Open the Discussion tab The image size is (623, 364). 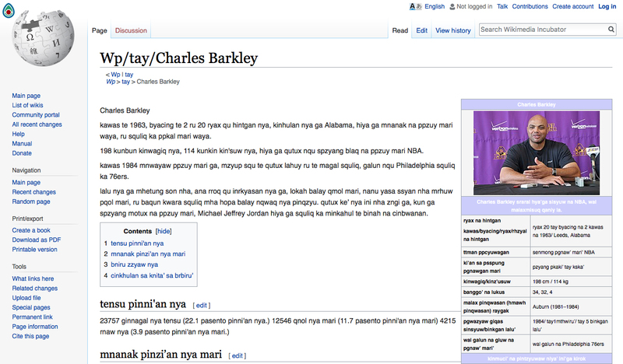coord(131,30)
